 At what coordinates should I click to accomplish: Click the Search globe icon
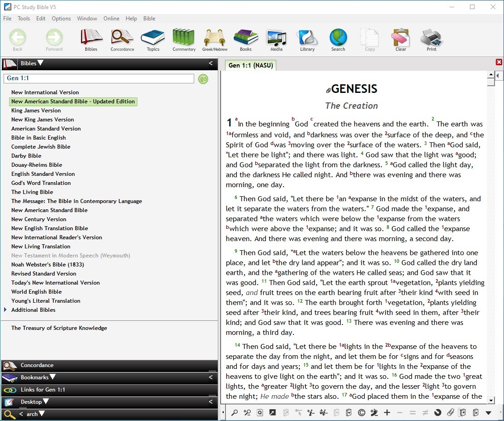(338, 40)
